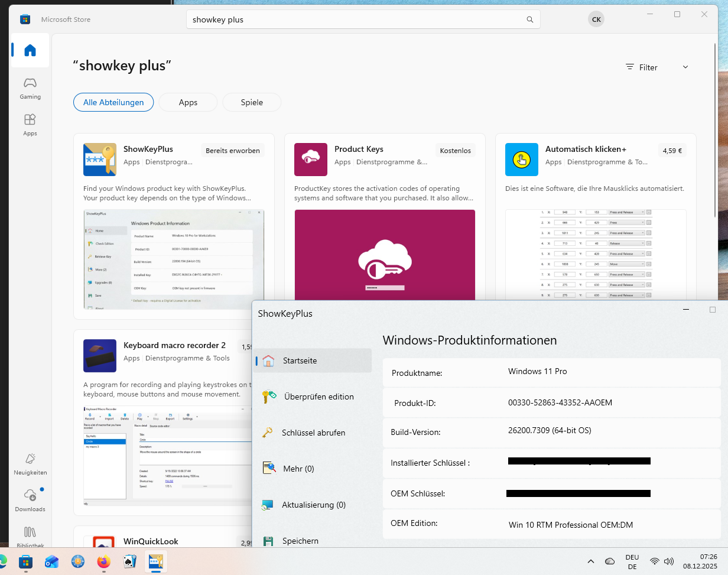Click the OEM Schlüssel label
728x575 pixels.
418,493
